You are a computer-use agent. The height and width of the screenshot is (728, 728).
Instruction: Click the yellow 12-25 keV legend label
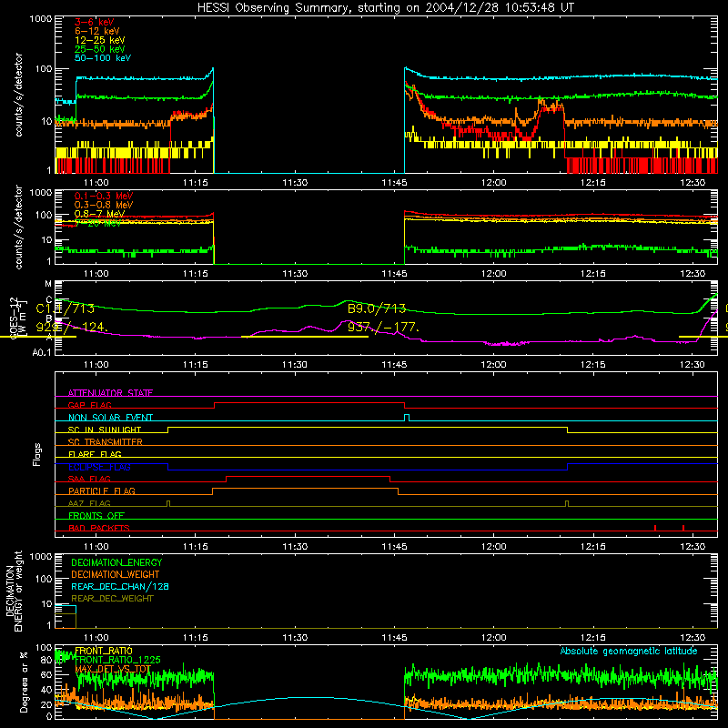(100, 40)
